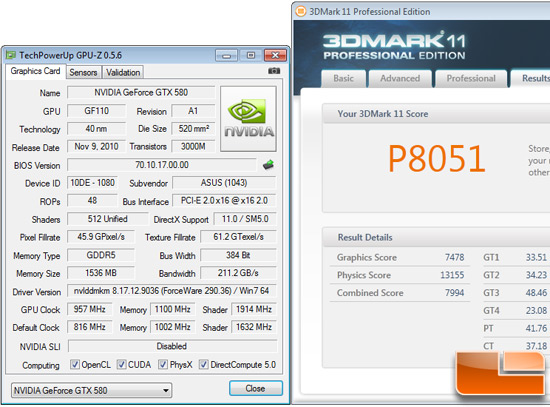Viewport: 550px width, 407px height.
Task: Click the GT2 result 34.23
Action: point(536,275)
